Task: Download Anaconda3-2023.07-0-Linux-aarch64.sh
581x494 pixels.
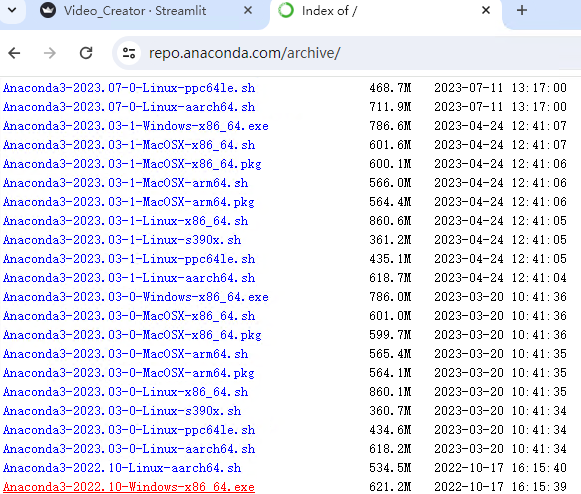Action: point(129,107)
